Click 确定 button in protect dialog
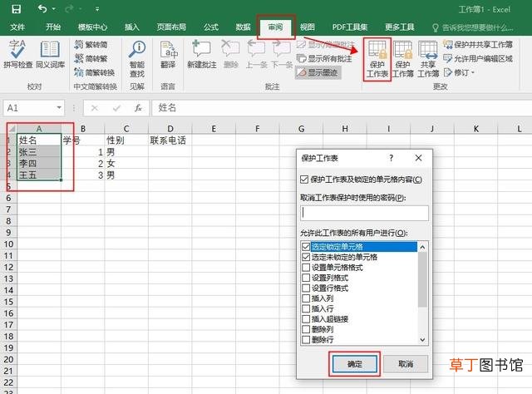 (355, 364)
